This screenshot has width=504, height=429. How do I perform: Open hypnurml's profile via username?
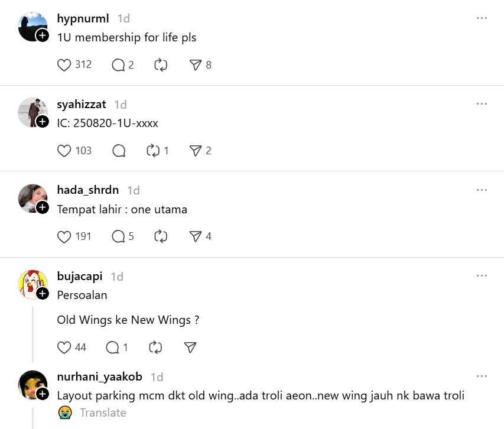[83, 18]
